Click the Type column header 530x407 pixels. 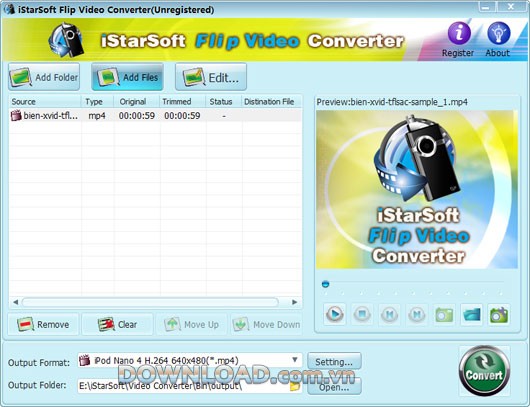[97, 101]
